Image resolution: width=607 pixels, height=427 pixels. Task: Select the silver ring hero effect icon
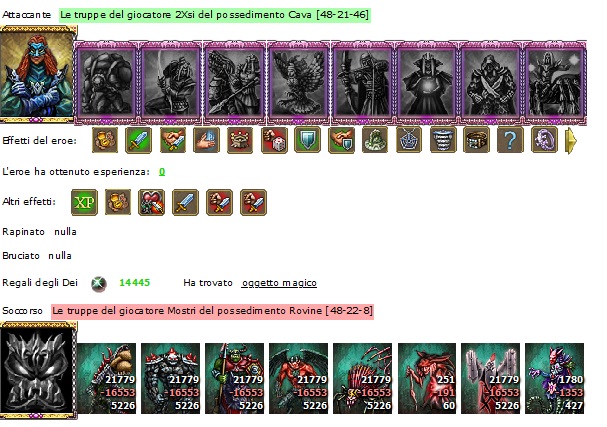point(544,140)
